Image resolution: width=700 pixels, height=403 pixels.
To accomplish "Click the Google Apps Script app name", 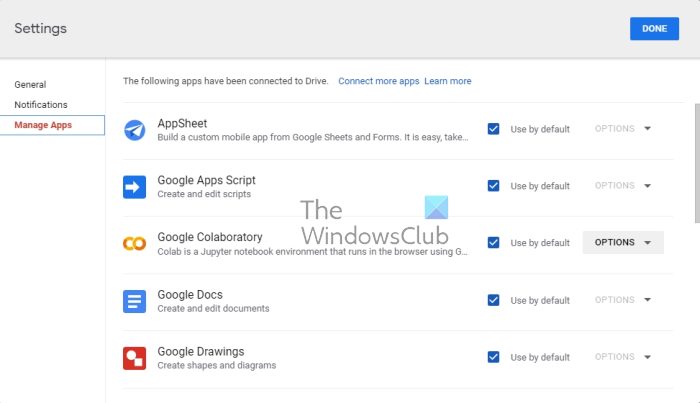I will point(206,180).
